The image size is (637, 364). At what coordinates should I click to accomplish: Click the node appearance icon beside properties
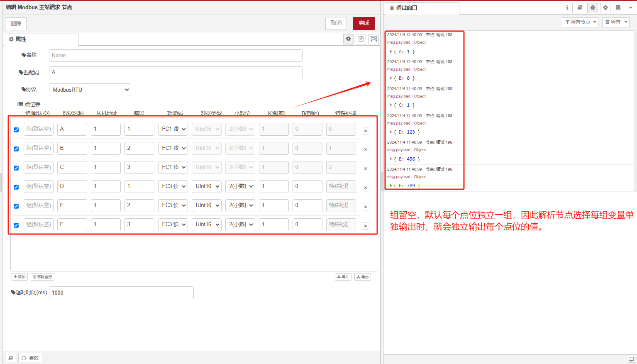[374, 39]
